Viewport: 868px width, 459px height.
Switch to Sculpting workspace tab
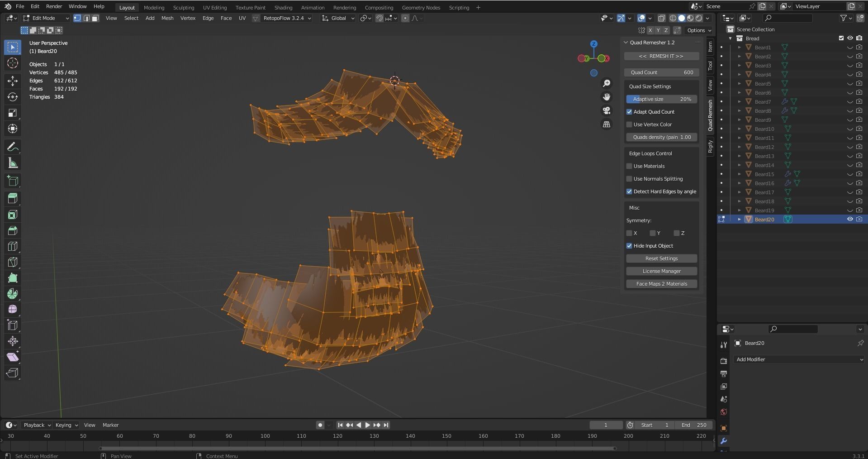184,7
